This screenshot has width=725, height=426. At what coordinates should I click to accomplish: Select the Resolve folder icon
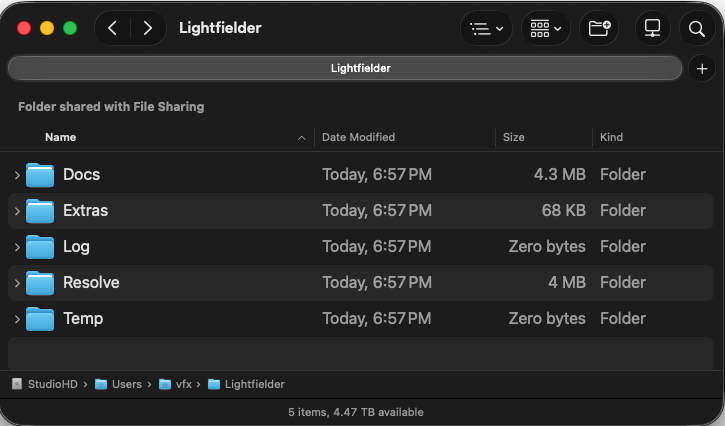[x=40, y=283]
